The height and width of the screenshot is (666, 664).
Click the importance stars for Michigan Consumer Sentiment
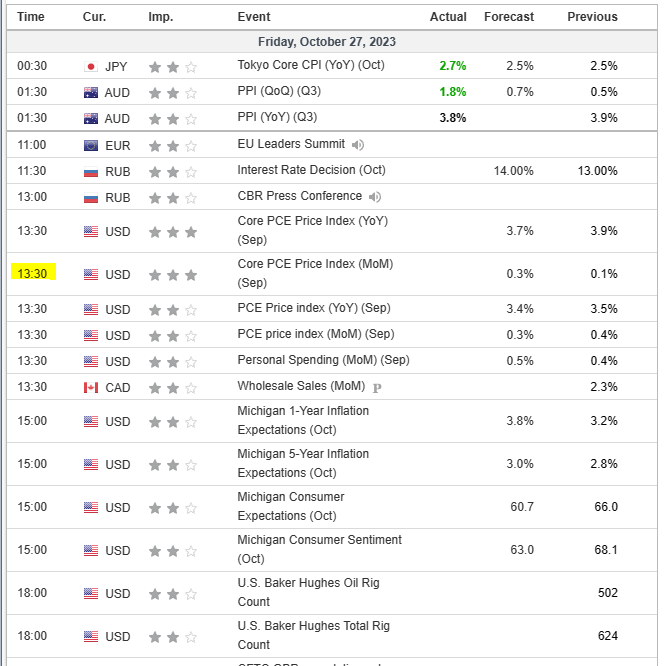(172, 551)
